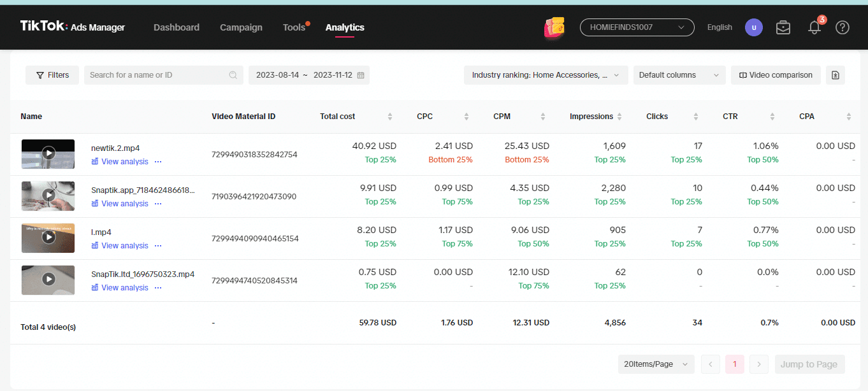Image resolution: width=868 pixels, height=391 pixels.
Task: Sort by CPC column arrows
Action: click(x=467, y=117)
